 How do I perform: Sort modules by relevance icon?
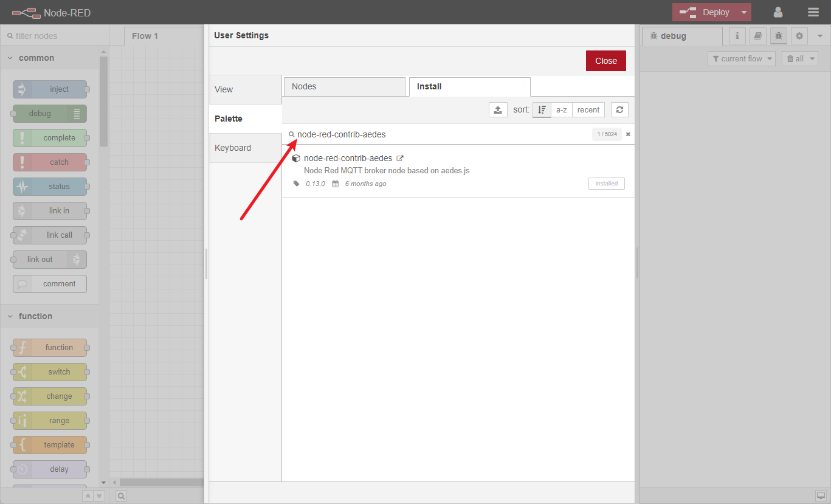(x=542, y=110)
